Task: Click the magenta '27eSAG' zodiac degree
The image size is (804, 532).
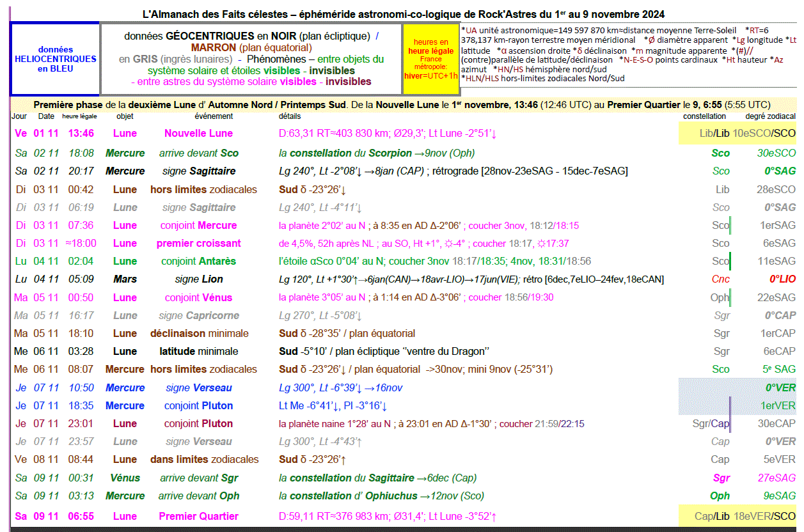Action: click(x=777, y=478)
